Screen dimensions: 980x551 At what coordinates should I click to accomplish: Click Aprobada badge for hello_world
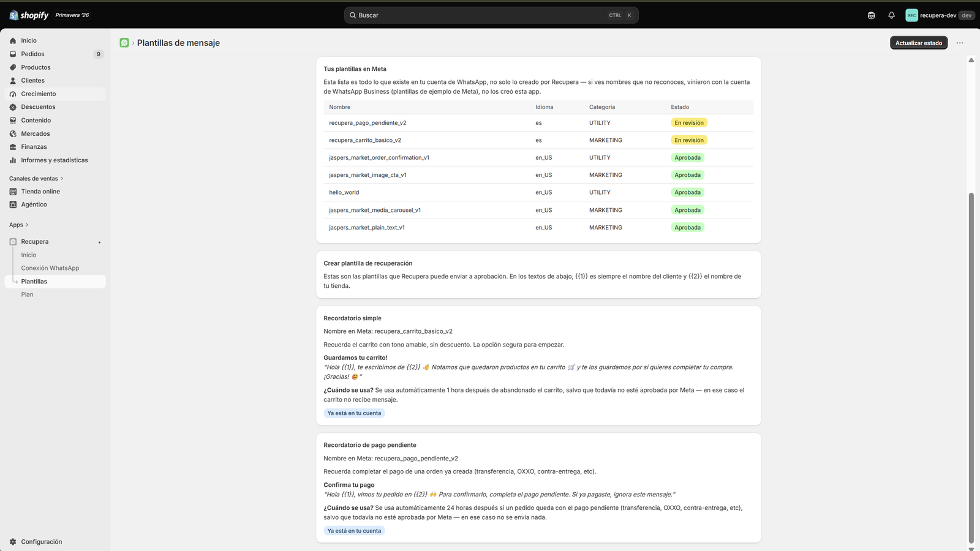click(687, 192)
